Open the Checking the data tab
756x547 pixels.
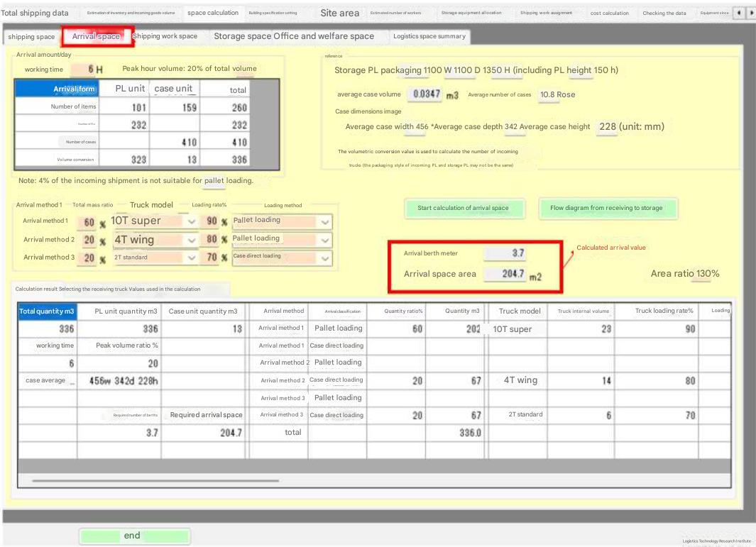click(664, 13)
